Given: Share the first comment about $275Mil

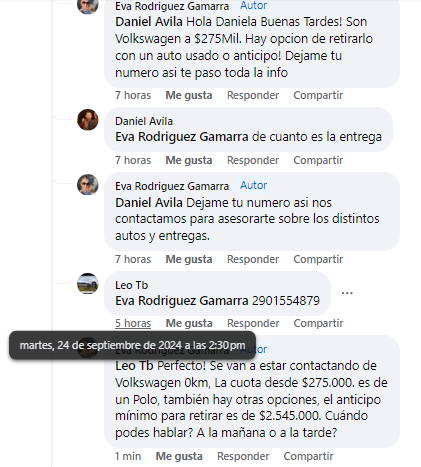Looking at the screenshot, I should coord(318,95).
